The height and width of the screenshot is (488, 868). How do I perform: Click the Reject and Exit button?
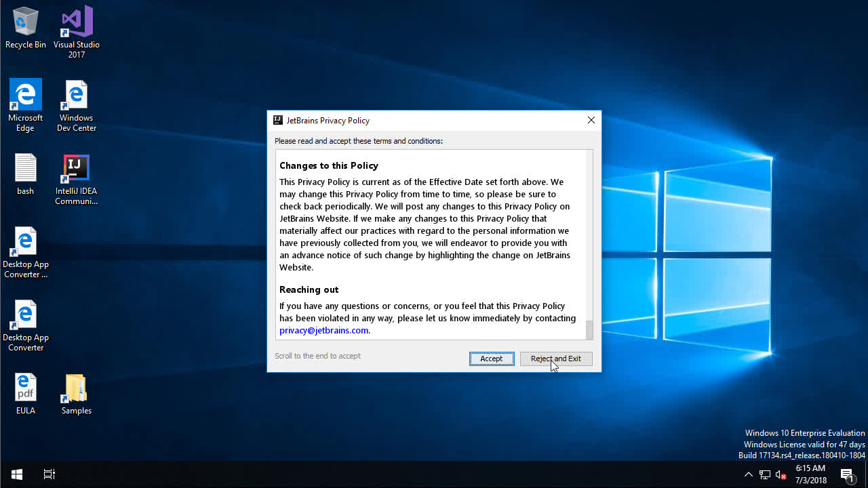tap(556, 359)
